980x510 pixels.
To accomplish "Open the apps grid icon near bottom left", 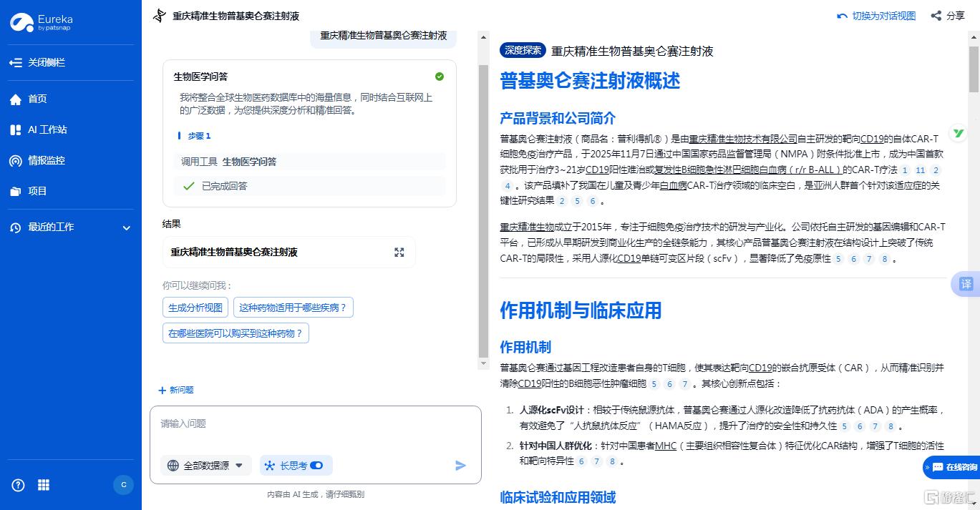I will point(43,485).
